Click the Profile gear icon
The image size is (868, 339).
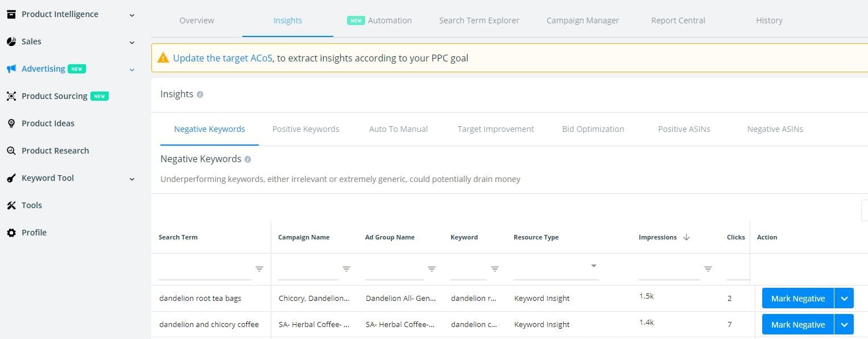pos(11,233)
